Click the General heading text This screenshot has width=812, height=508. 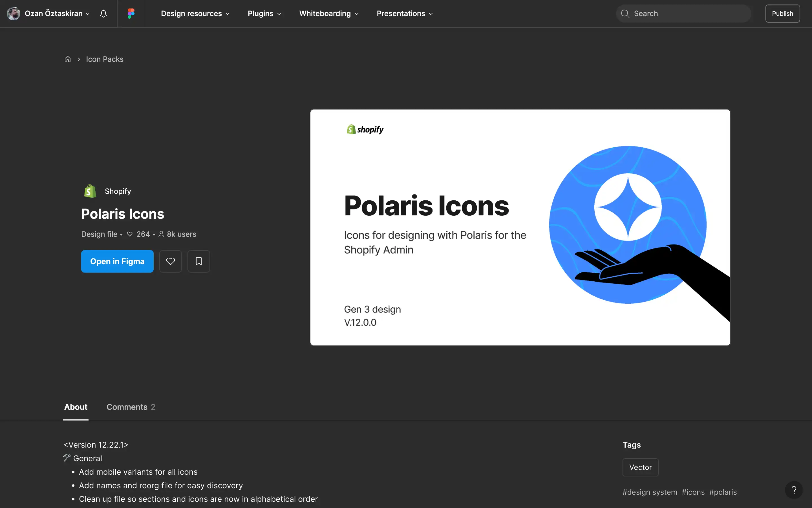[88, 458]
